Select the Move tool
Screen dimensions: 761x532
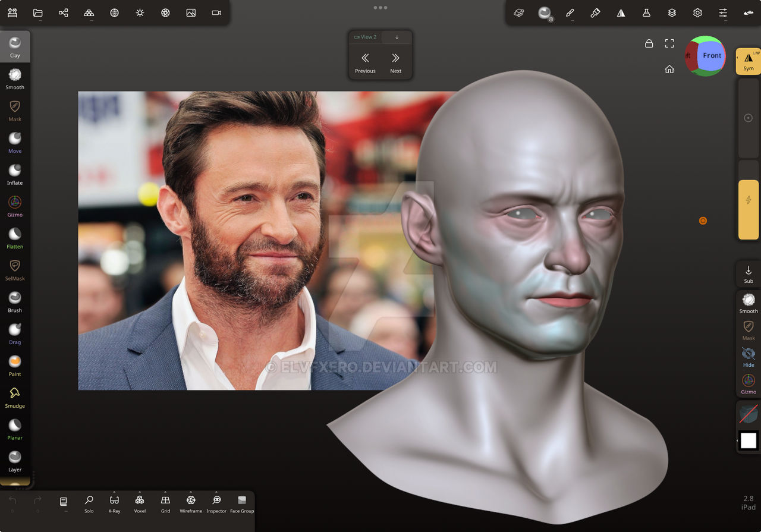(15, 143)
